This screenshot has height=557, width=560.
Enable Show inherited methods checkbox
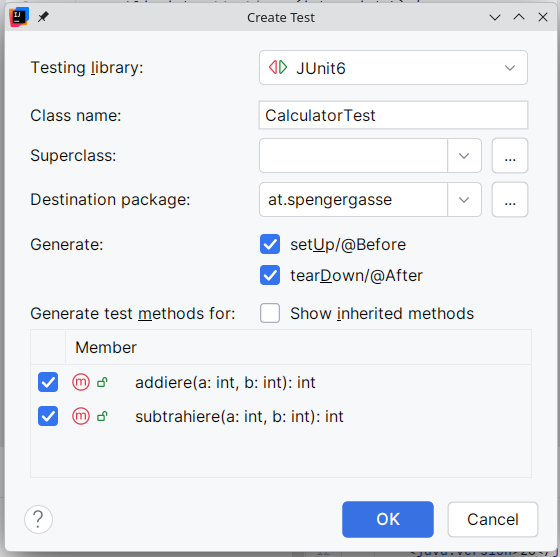[x=270, y=313]
